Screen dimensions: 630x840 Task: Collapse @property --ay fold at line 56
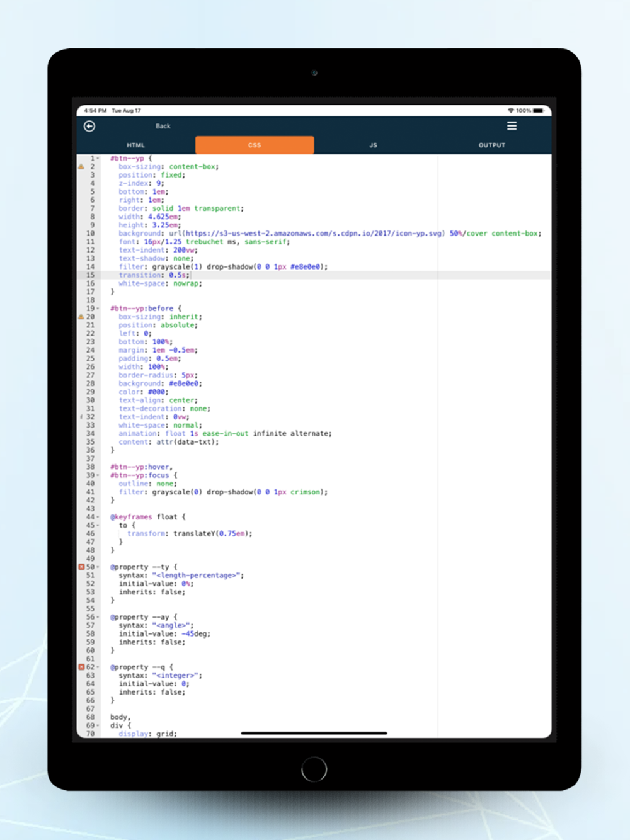[x=98, y=617]
